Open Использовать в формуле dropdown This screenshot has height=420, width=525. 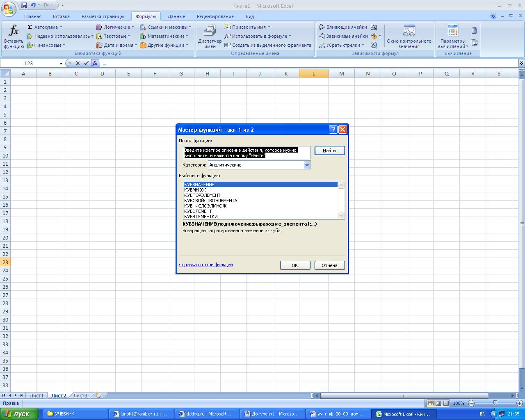pos(258,36)
